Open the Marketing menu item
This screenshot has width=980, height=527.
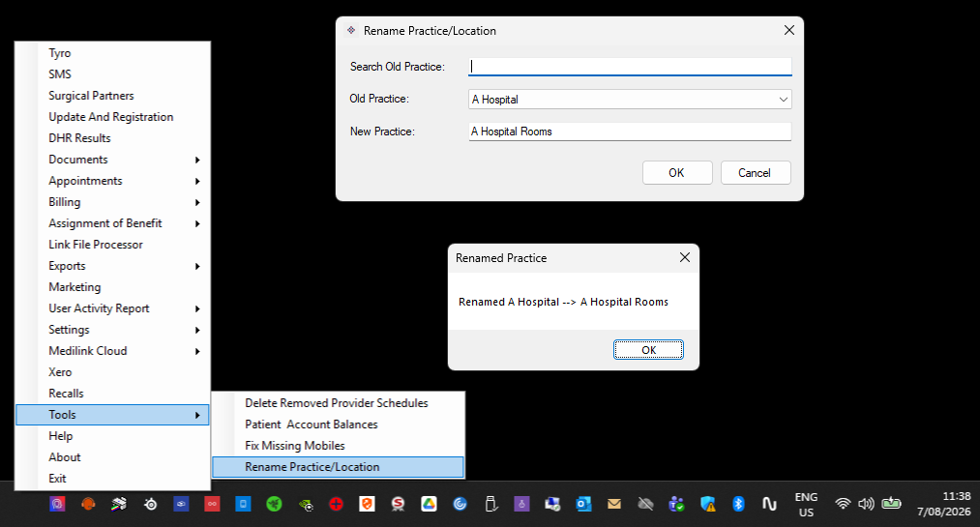pyautogui.click(x=112, y=286)
